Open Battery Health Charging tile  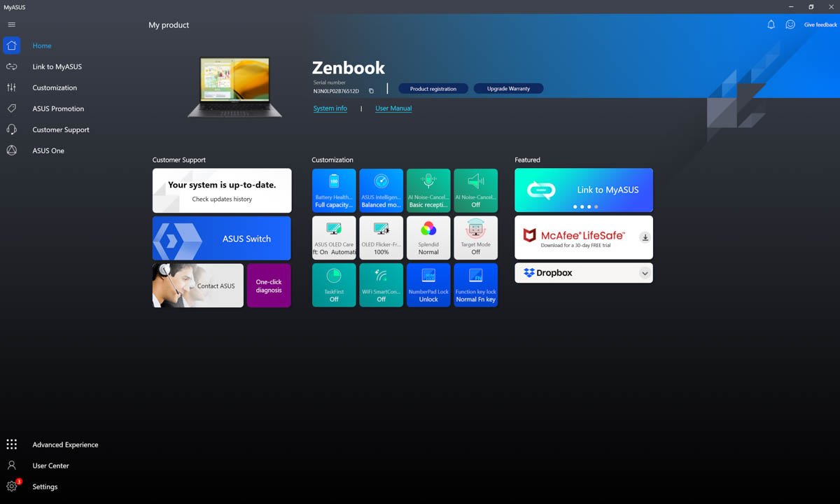coord(334,190)
